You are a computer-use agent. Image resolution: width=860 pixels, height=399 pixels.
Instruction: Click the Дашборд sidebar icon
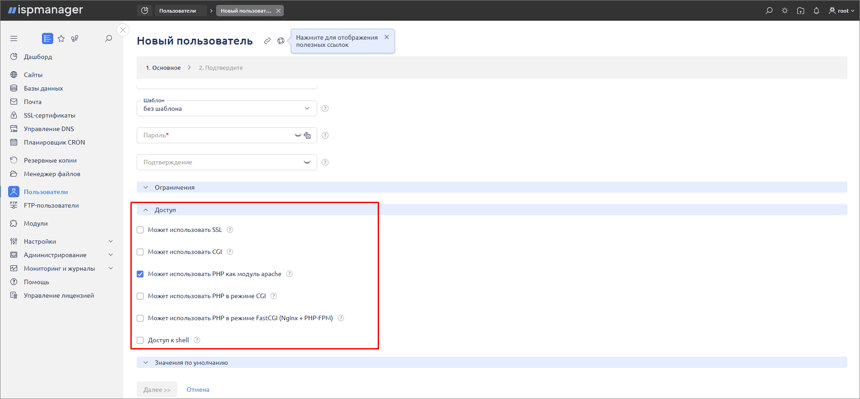[14, 57]
